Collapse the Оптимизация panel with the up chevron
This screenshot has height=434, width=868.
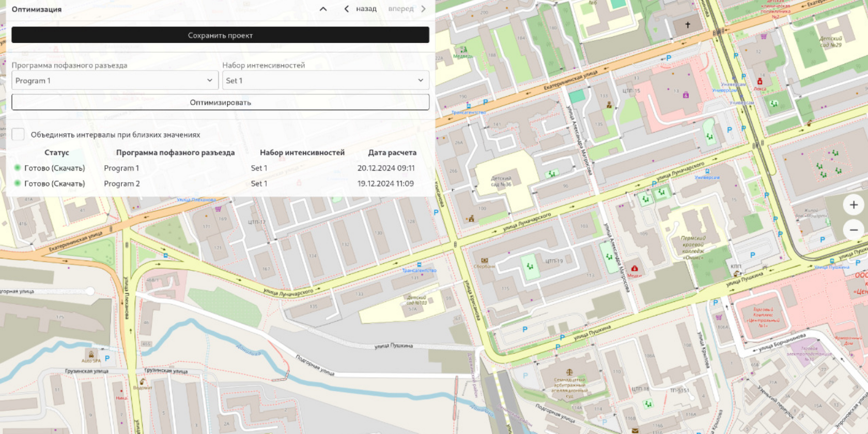pyautogui.click(x=323, y=9)
